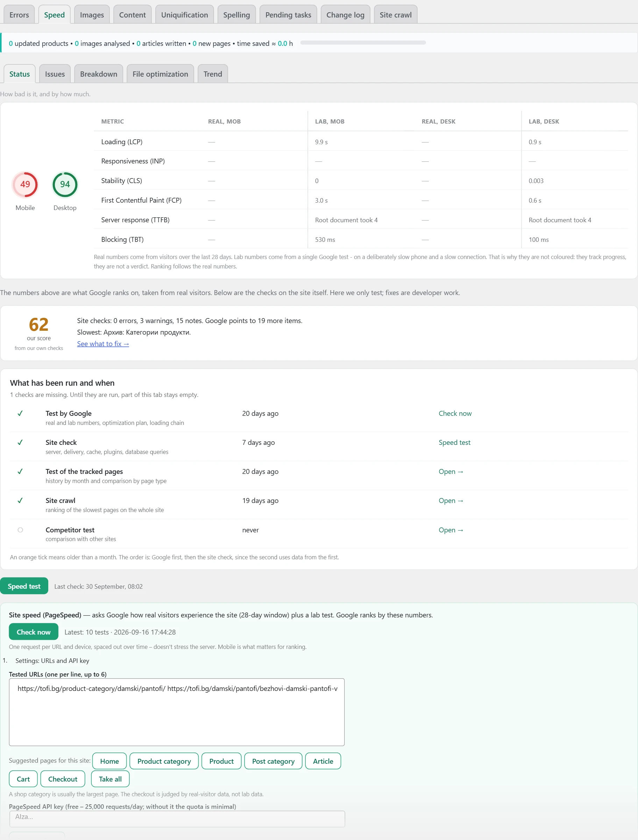Switch to the Images tab
The image size is (638, 840).
(92, 15)
